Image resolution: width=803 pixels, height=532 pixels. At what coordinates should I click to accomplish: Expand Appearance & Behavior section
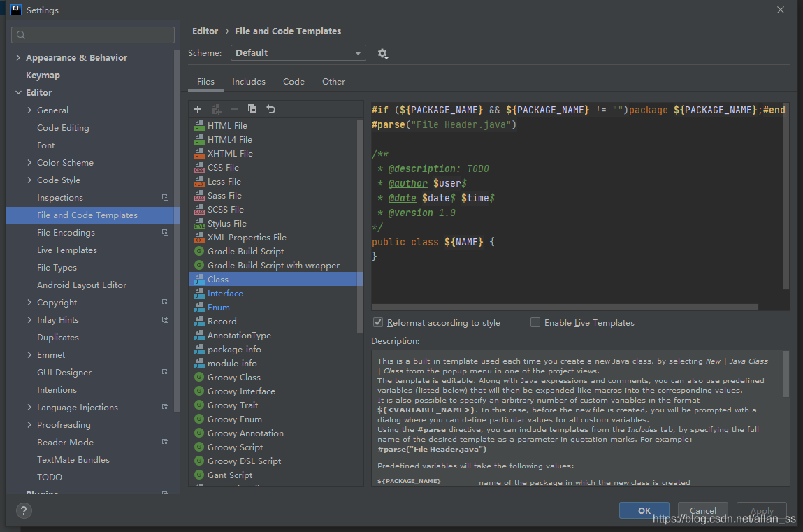click(x=18, y=57)
